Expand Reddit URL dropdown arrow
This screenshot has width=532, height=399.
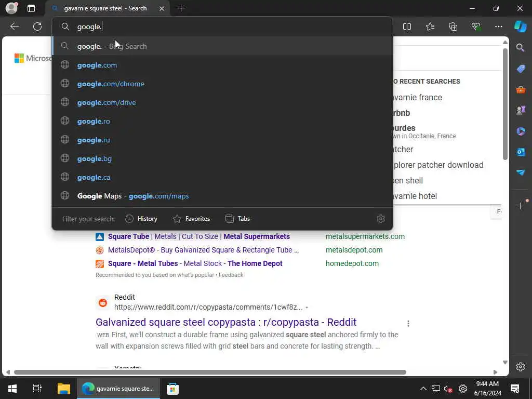307,308
